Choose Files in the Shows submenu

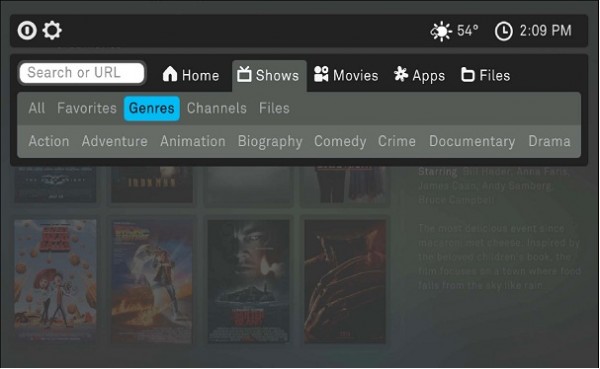[x=274, y=108]
